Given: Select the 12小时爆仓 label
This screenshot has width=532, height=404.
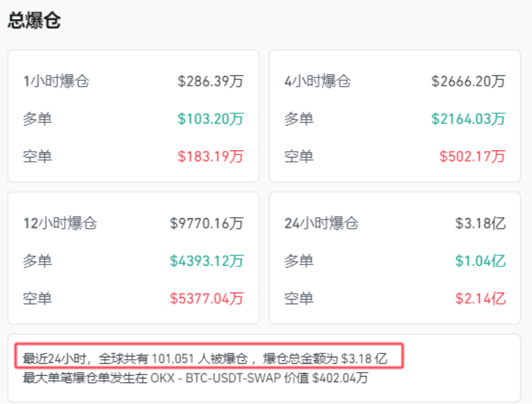Looking at the screenshot, I should [60, 223].
